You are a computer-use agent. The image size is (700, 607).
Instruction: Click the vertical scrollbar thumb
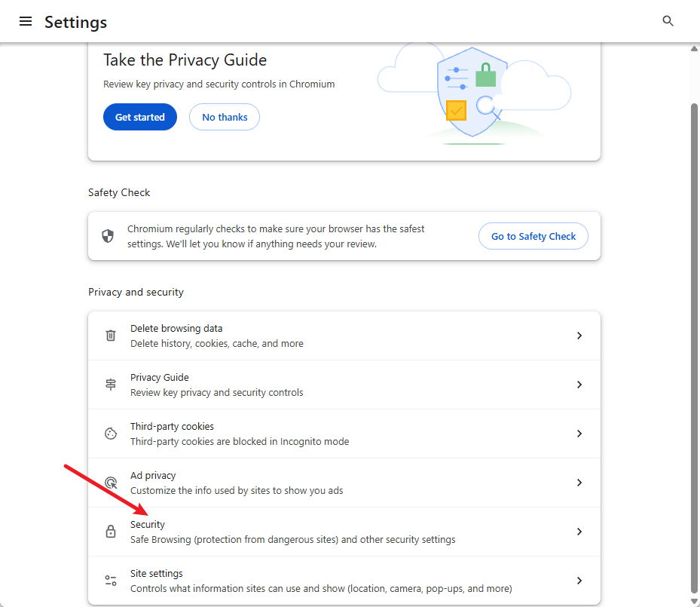(x=694, y=348)
